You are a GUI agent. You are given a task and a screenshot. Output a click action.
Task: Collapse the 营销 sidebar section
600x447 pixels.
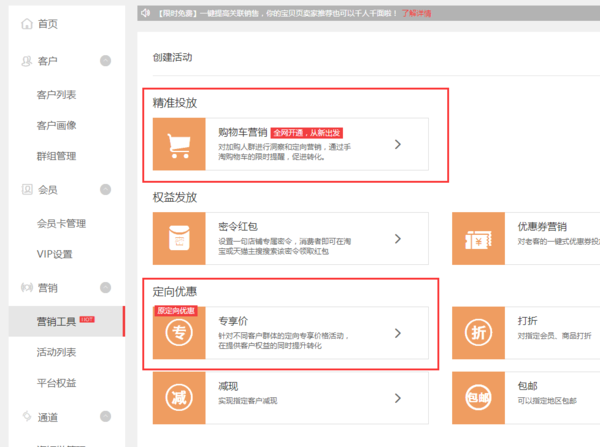pos(106,288)
